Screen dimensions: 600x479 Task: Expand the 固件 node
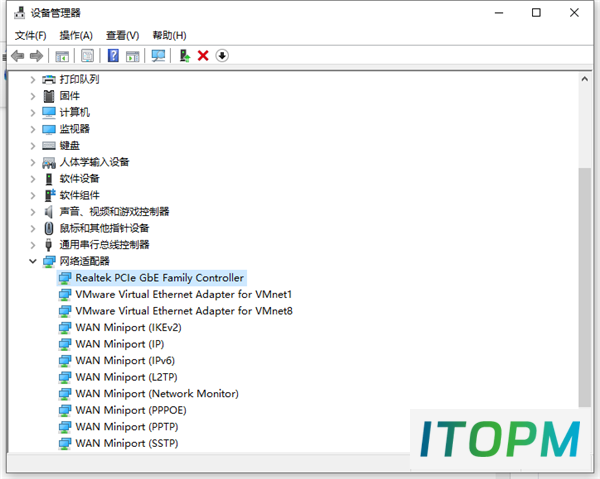point(33,96)
